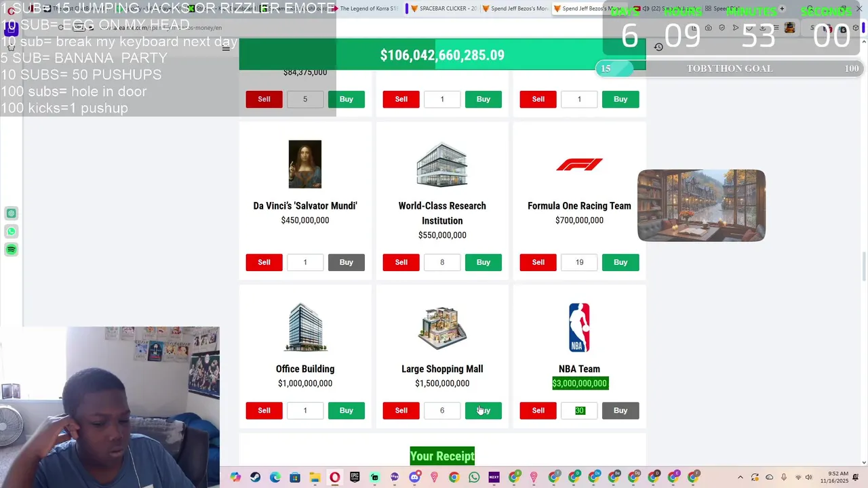The height and width of the screenshot is (488, 868).
Task: Click the Research Institution quantity field
Action: (x=442, y=262)
